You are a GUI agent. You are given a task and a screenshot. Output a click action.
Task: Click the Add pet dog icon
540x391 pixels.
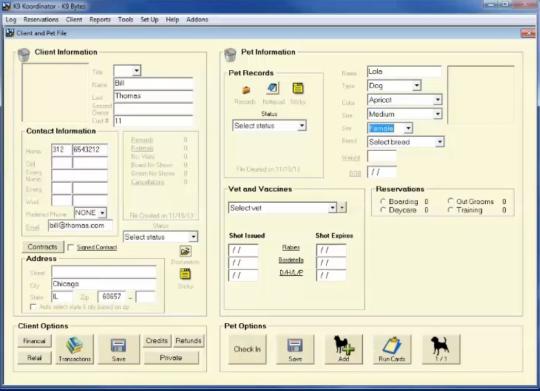344,349
